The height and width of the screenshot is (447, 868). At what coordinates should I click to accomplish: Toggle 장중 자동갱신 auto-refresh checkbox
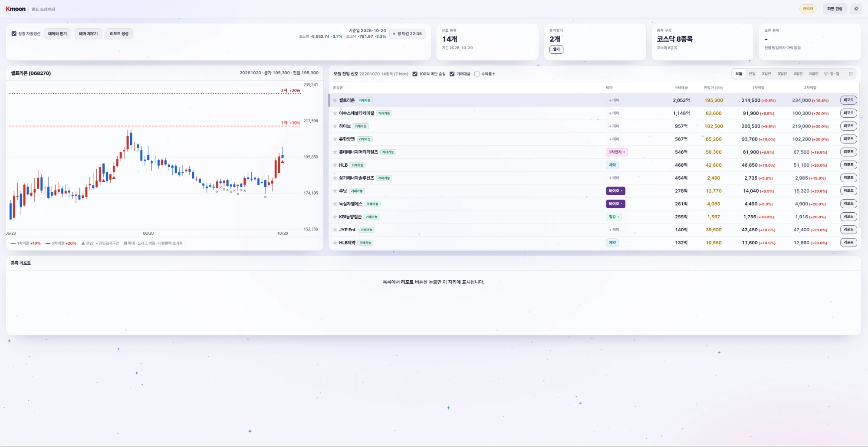click(x=14, y=34)
